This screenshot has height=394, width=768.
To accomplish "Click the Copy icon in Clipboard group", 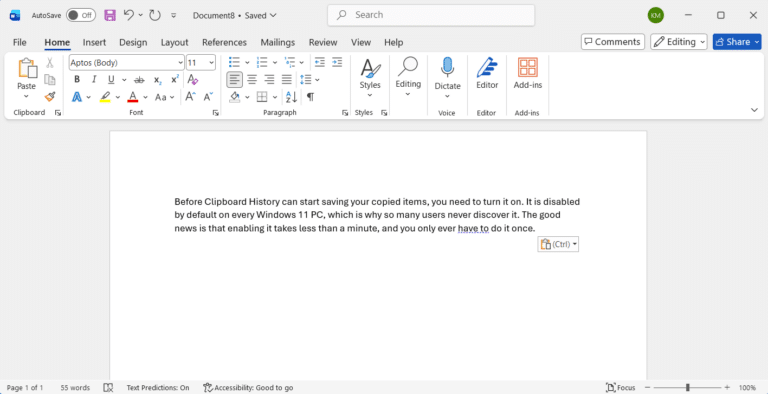I will point(49,79).
